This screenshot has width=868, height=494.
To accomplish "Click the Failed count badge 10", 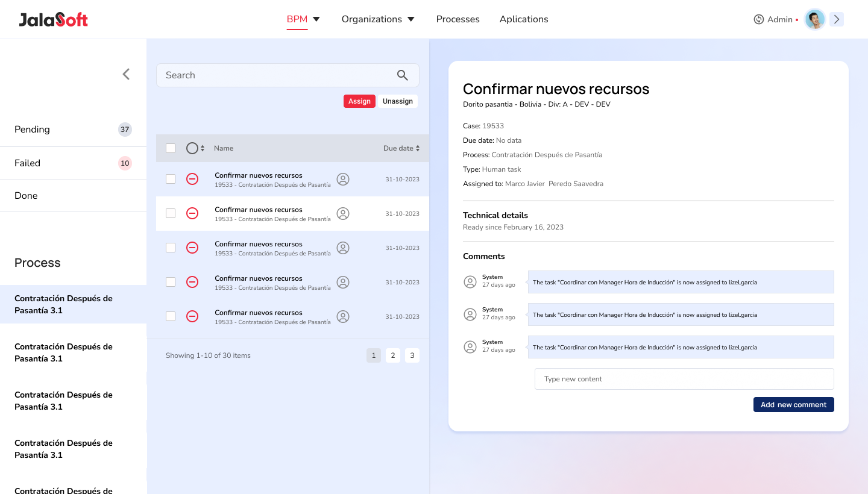I will [x=125, y=163].
